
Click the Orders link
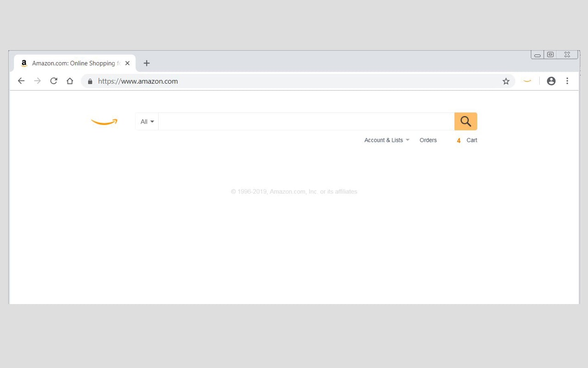(428, 140)
